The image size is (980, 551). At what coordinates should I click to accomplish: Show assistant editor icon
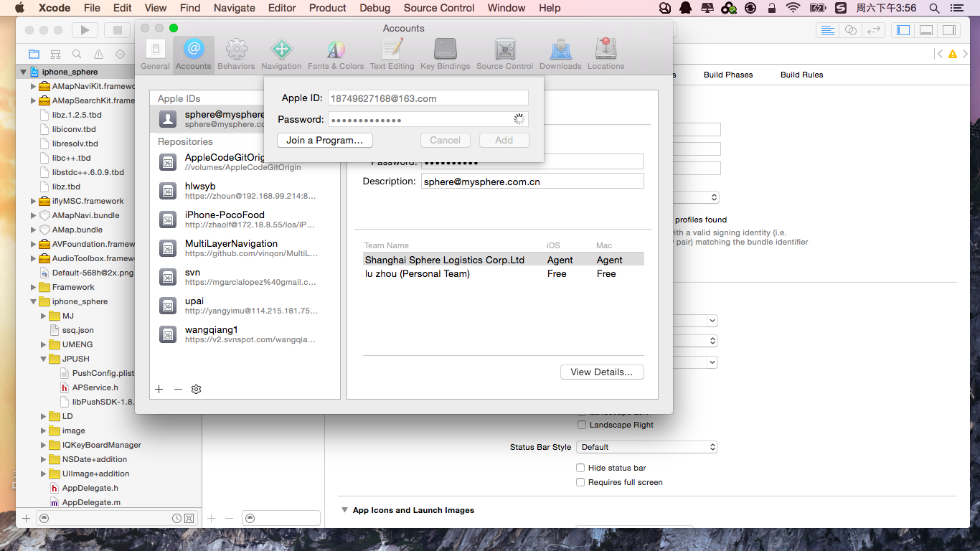click(x=851, y=30)
